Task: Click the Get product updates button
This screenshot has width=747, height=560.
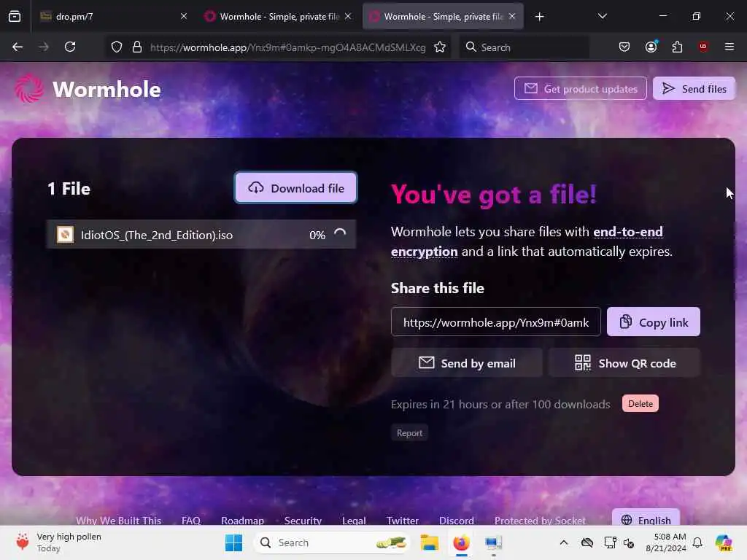Action: click(580, 88)
